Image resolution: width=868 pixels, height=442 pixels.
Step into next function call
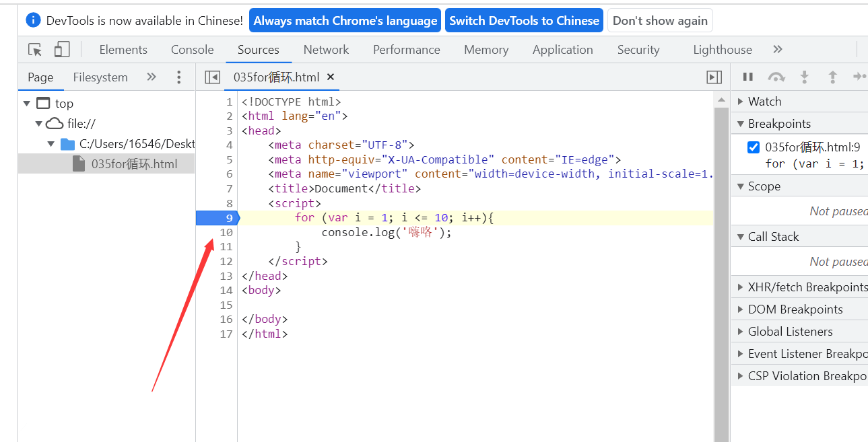pyautogui.click(x=804, y=77)
